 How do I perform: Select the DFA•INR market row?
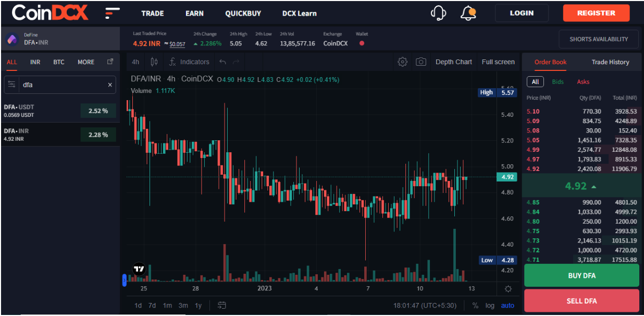pyautogui.click(x=60, y=135)
